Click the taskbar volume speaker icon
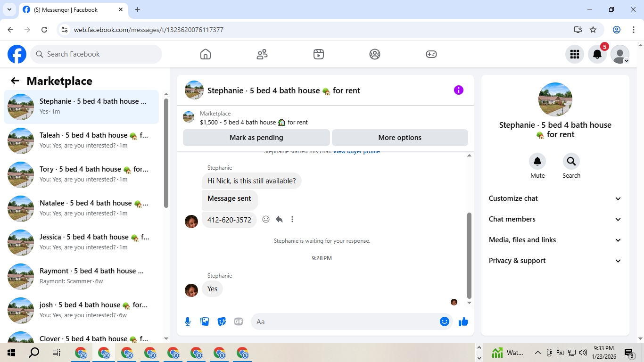 click(x=583, y=353)
